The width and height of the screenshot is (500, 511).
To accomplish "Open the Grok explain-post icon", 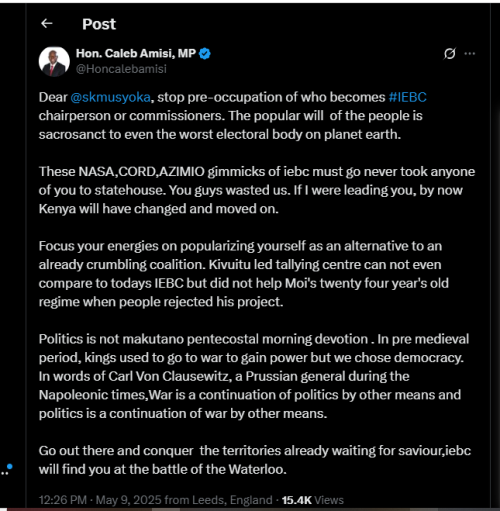I will click(449, 53).
